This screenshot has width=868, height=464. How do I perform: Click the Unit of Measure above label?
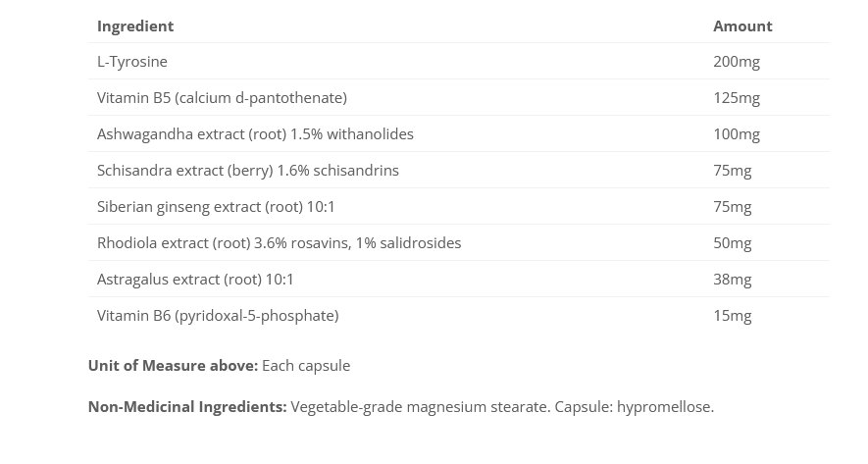pyautogui.click(x=173, y=366)
